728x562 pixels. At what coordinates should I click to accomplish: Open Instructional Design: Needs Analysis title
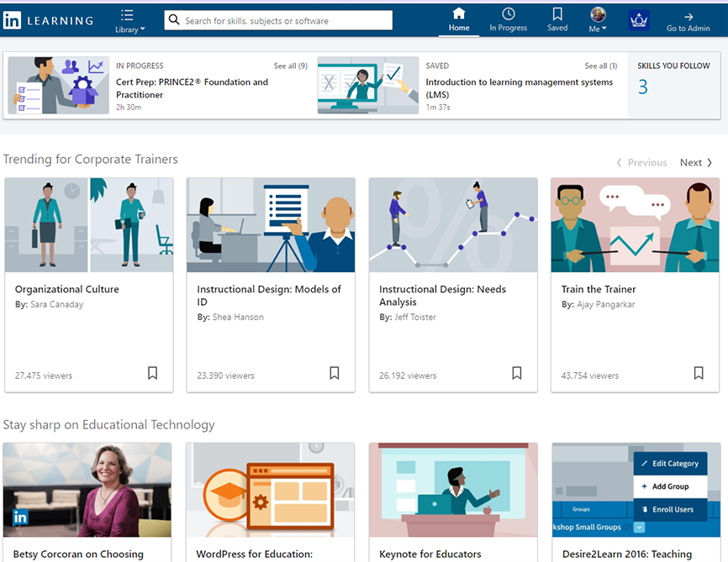pos(442,296)
